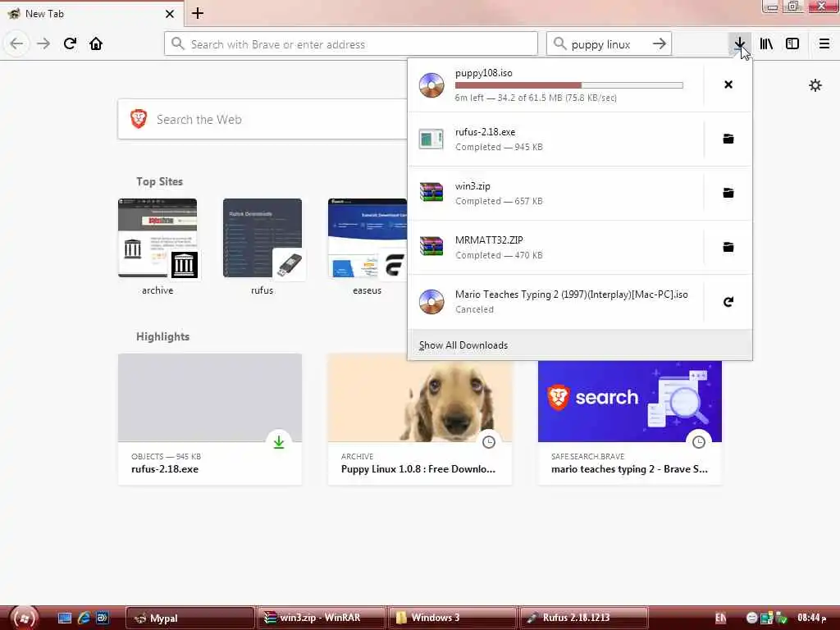The image size is (840, 630).
Task: Click the Downloads toolbar arrow icon
Action: pos(739,44)
